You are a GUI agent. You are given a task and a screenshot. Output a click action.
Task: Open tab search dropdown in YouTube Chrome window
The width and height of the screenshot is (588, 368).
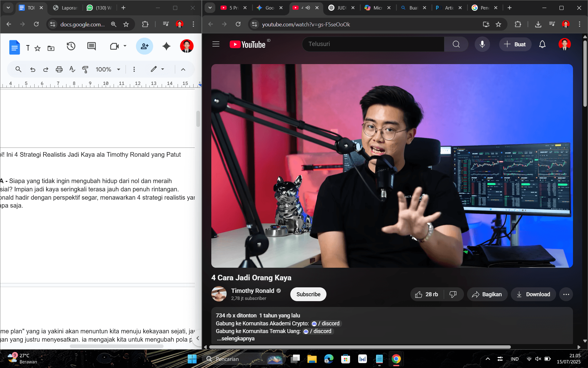[210, 8]
